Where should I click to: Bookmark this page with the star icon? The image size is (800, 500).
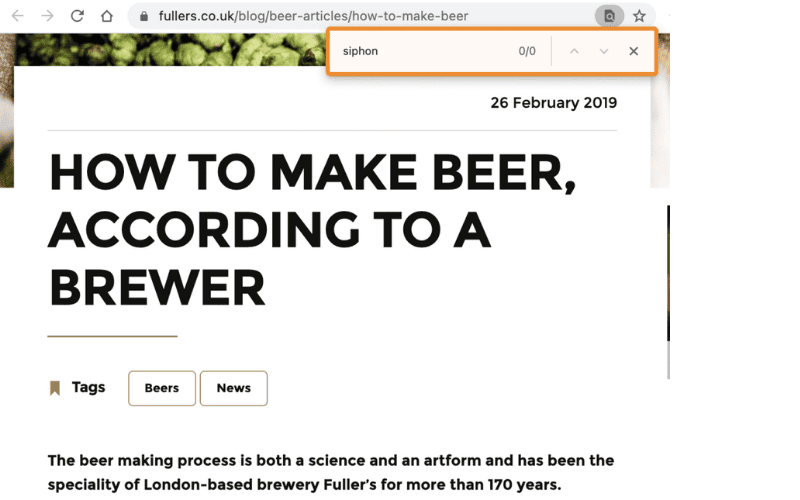coord(639,16)
